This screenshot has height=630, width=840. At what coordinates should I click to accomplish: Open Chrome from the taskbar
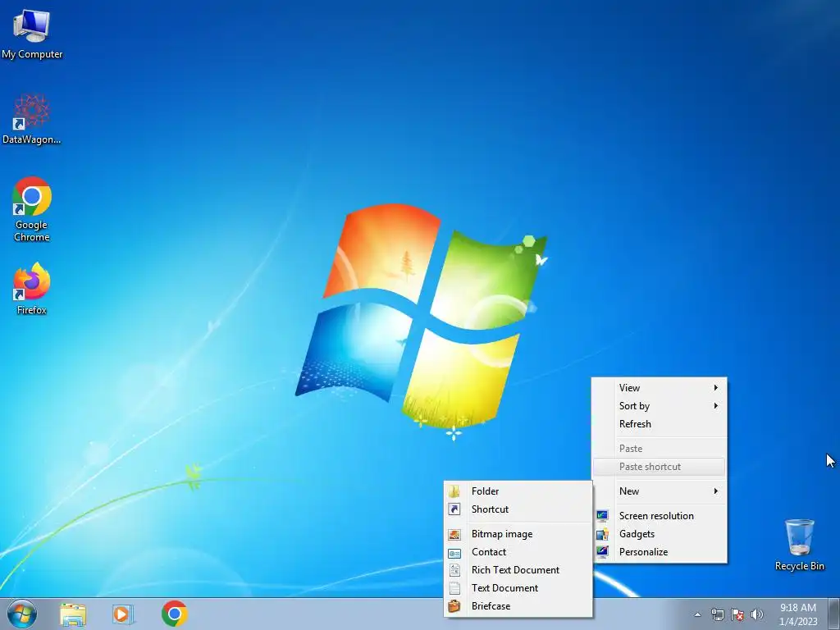[174, 614]
